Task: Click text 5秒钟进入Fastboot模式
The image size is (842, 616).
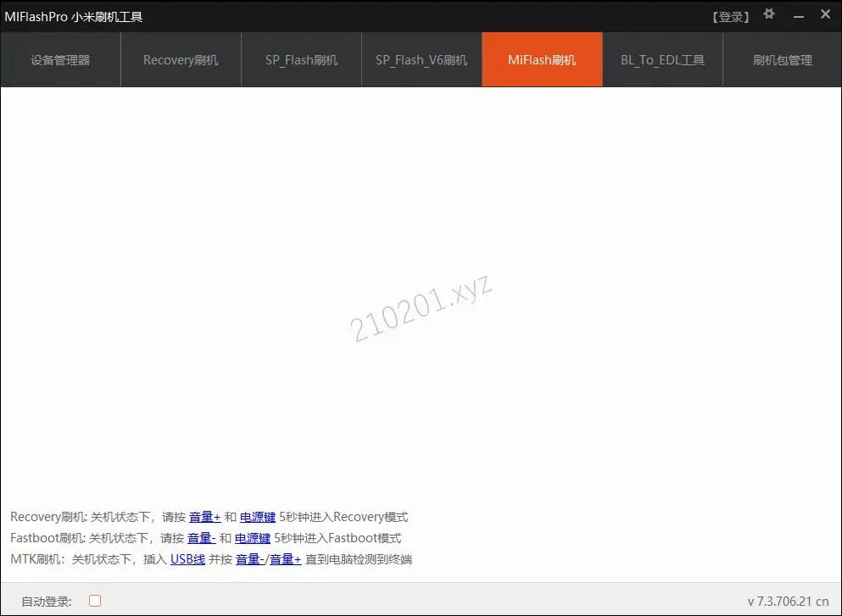Action: [x=337, y=538]
